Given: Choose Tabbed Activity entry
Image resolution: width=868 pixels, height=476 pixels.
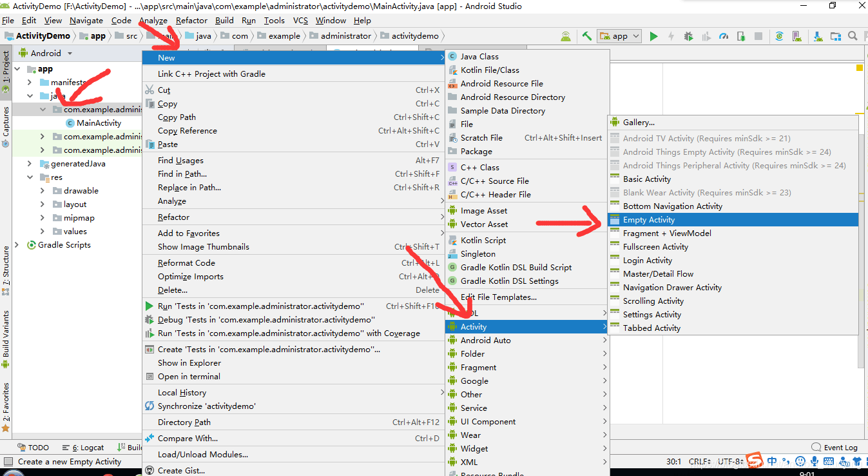Looking at the screenshot, I should click(x=733, y=328).
